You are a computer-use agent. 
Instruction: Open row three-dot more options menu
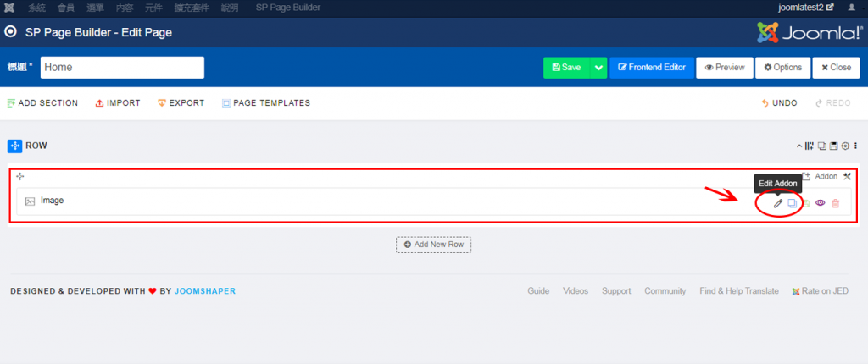click(x=855, y=146)
